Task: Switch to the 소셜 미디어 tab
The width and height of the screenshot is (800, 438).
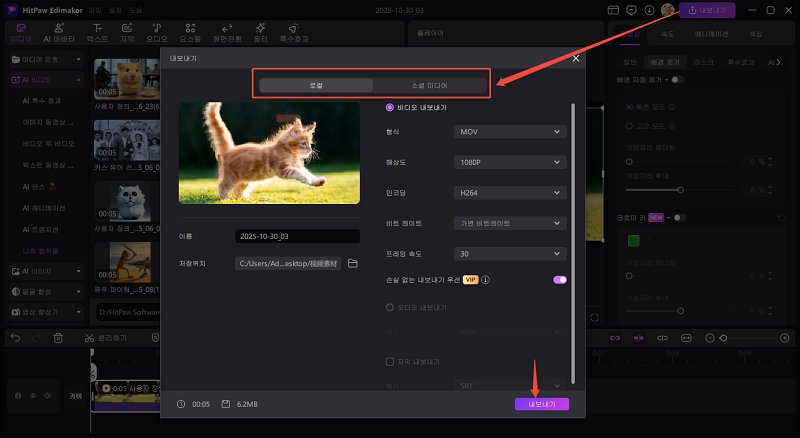Action: pos(430,85)
